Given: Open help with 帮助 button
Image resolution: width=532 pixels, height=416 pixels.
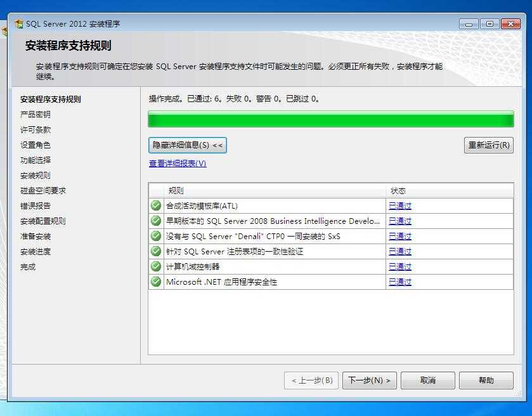Looking at the screenshot, I should [x=486, y=380].
